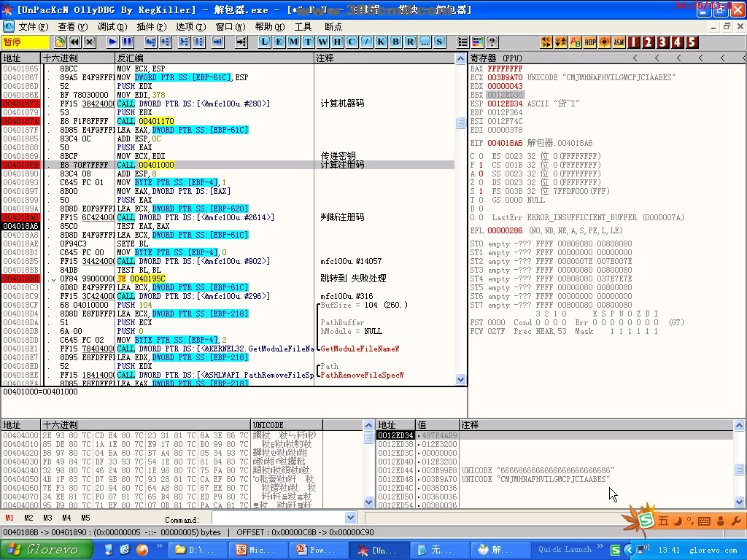747x560 pixels.
Task: Click the registers panel left chevron
Action: [635, 58]
